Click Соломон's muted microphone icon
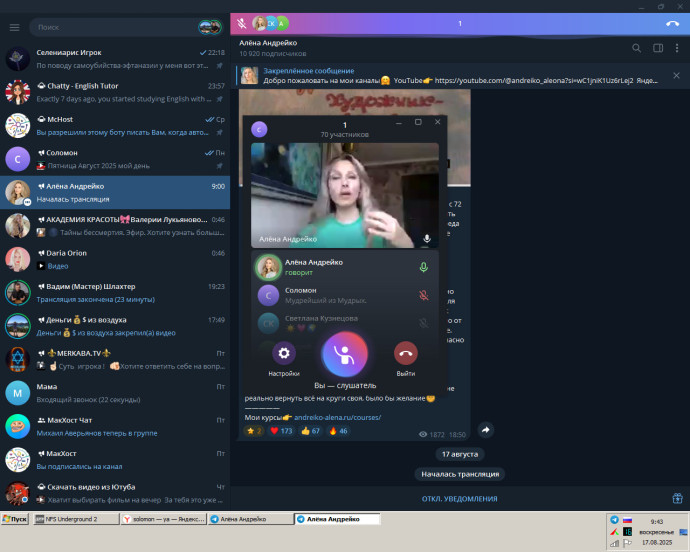Image resolution: width=690 pixels, height=552 pixels. [x=423, y=295]
